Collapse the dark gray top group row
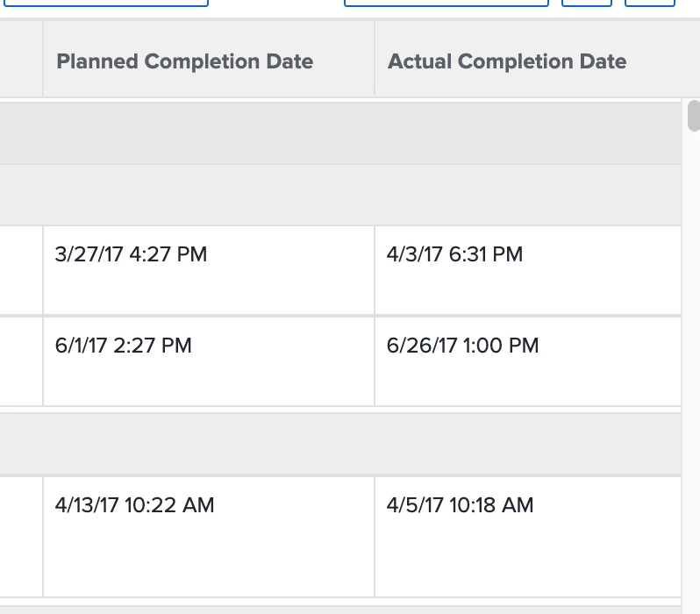Viewport: 700px width, 614px height. (x=340, y=133)
